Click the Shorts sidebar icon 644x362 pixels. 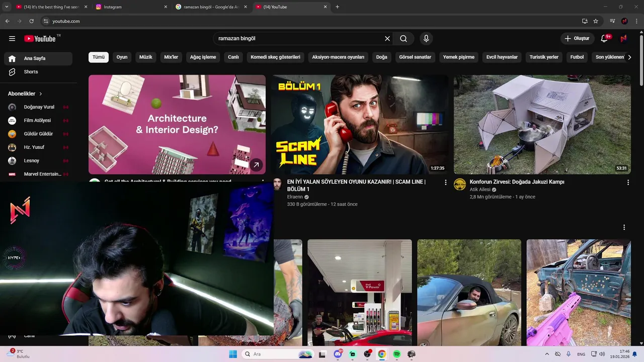[x=12, y=72]
